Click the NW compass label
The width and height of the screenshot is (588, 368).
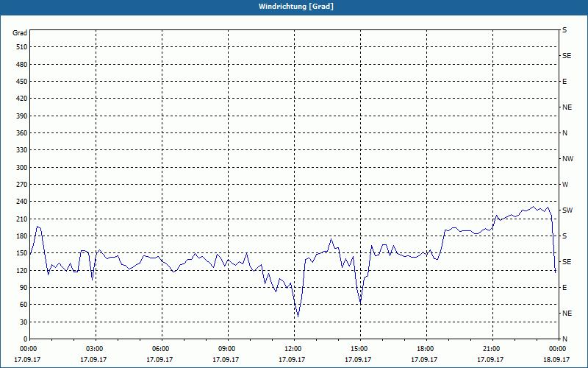pos(567,159)
